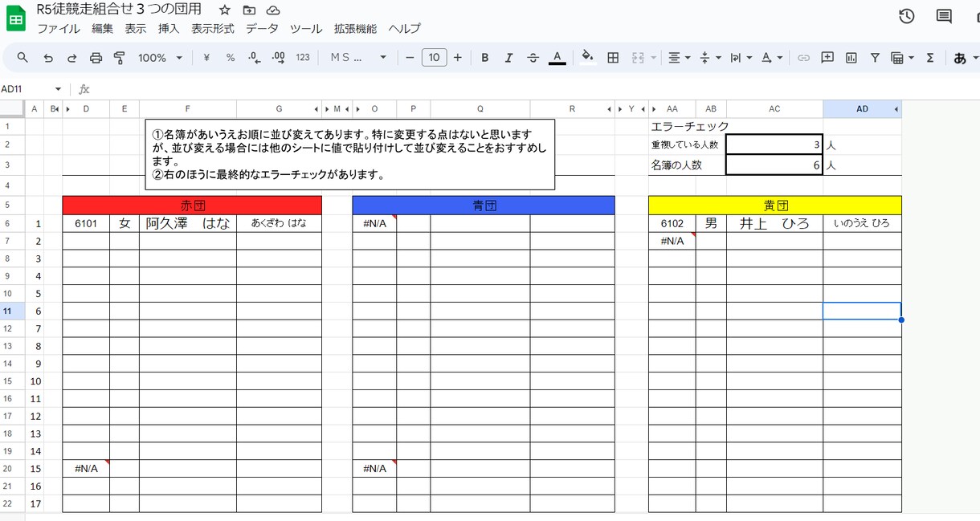
Task: Click the cloud save status icon
Action: (x=273, y=10)
